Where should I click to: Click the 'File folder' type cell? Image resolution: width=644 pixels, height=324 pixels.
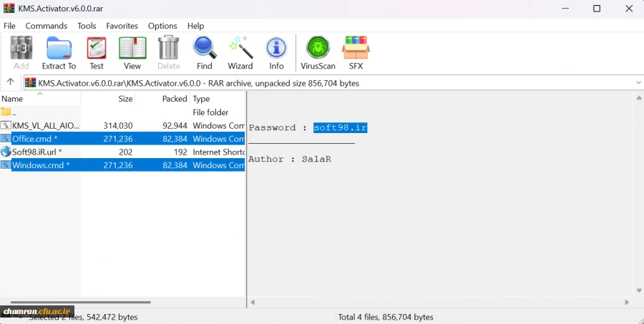click(210, 112)
